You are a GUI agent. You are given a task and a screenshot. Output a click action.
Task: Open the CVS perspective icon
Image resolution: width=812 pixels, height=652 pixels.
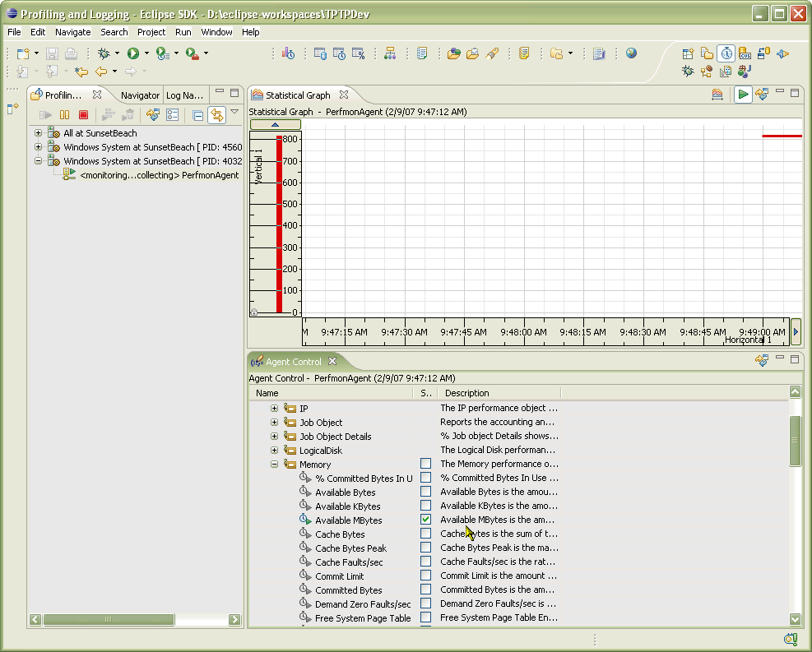pyautogui.click(x=745, y=53)
